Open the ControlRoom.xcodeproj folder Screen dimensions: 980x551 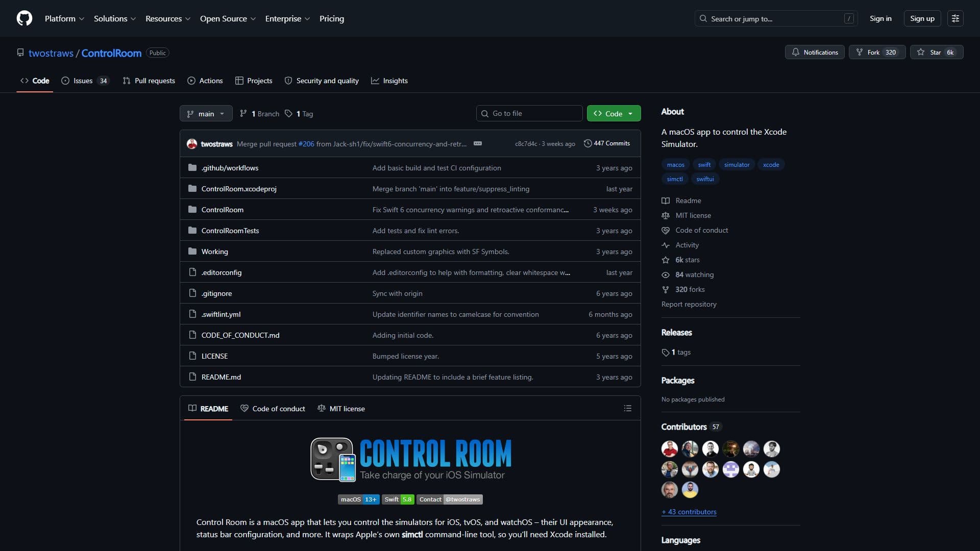pos(238,189)
